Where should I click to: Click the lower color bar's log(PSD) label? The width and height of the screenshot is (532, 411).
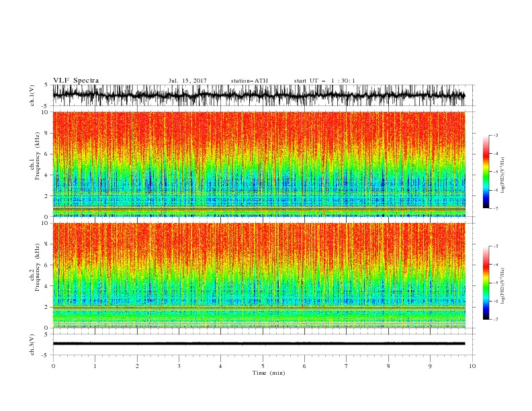503,285
